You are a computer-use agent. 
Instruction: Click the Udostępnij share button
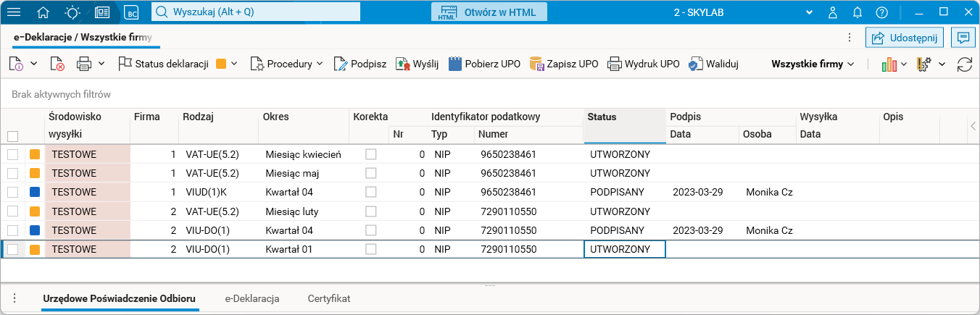point(903,38)
